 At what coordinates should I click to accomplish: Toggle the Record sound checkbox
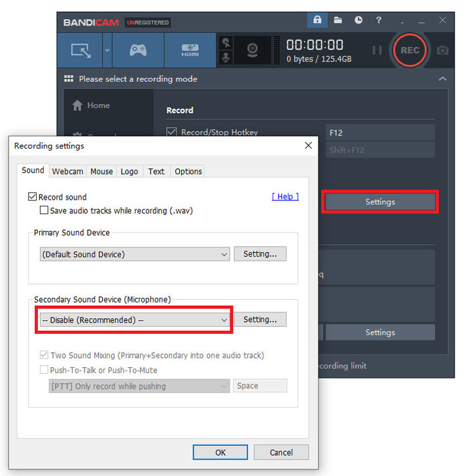33,197
